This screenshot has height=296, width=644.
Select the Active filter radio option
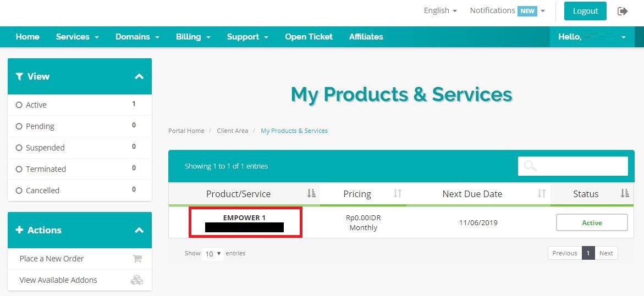click(19, 105)
